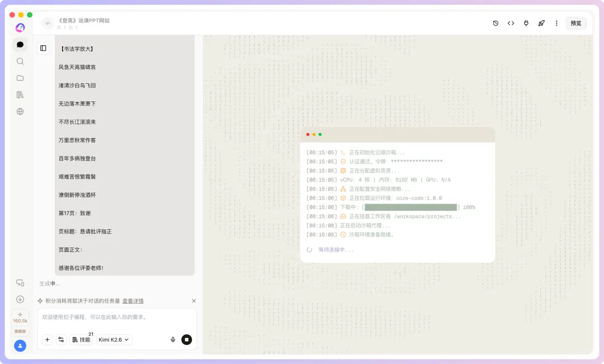Click the line 潦倒新停浊酒杯

(77, 195)
